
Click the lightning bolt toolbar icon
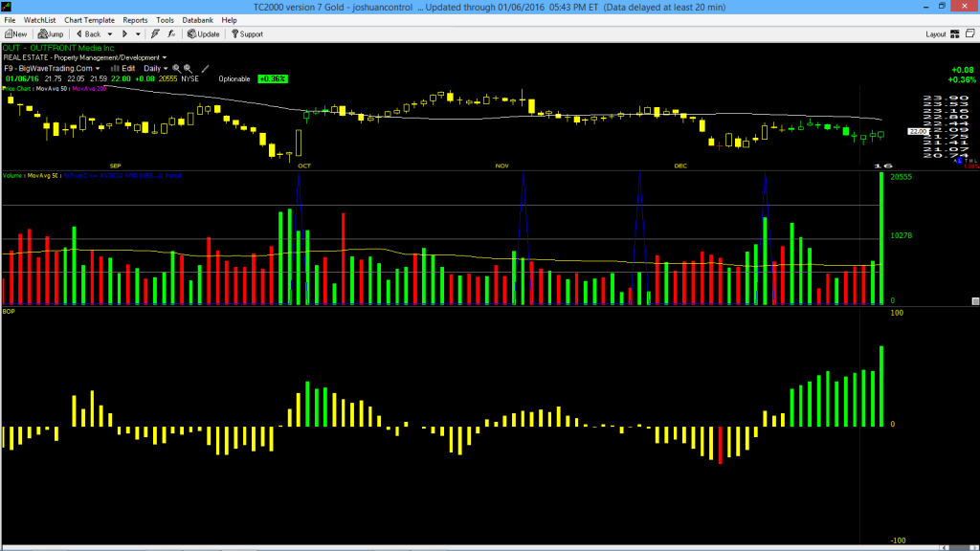(155, 33)
